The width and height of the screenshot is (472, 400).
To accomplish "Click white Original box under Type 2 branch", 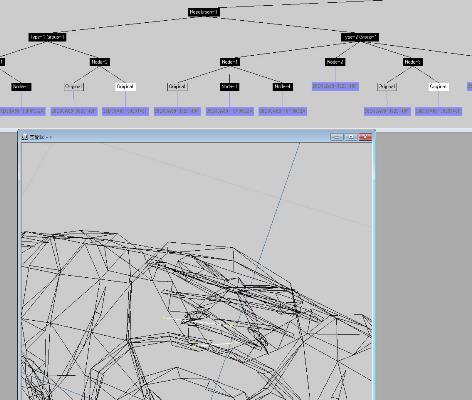I will (439, 87).
